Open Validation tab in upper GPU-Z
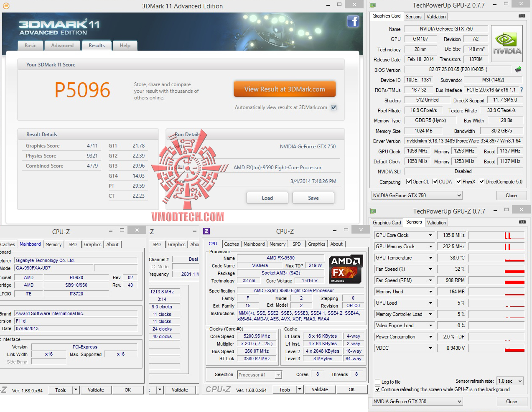The height and width of the screenshot is (412, 532). (436, 17)
